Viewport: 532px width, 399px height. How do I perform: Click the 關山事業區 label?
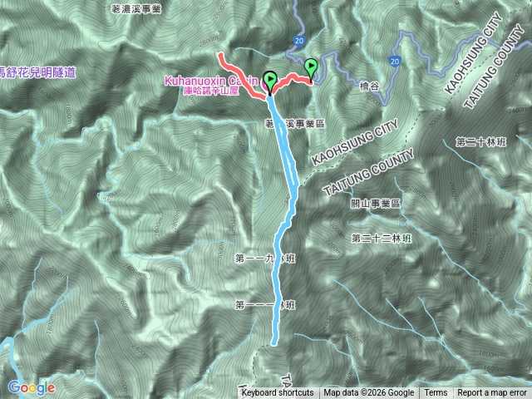click(376, 204)
